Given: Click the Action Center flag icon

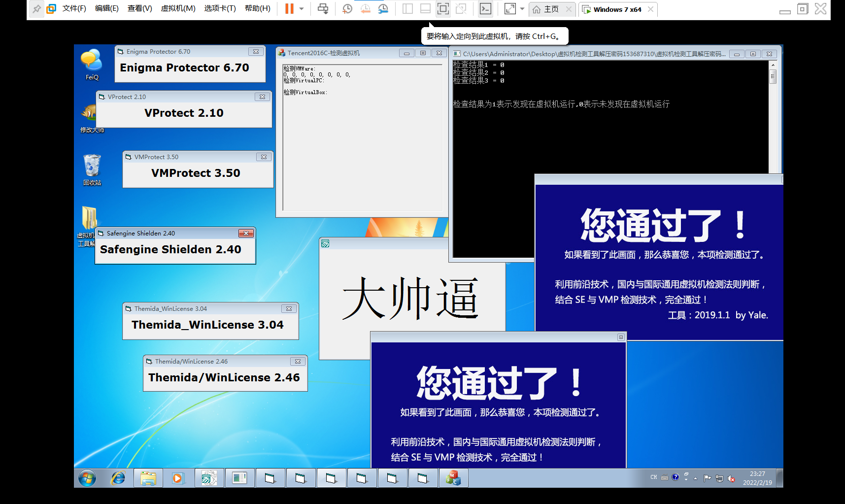Looking at the screenshot, I should tap(707, 478).
